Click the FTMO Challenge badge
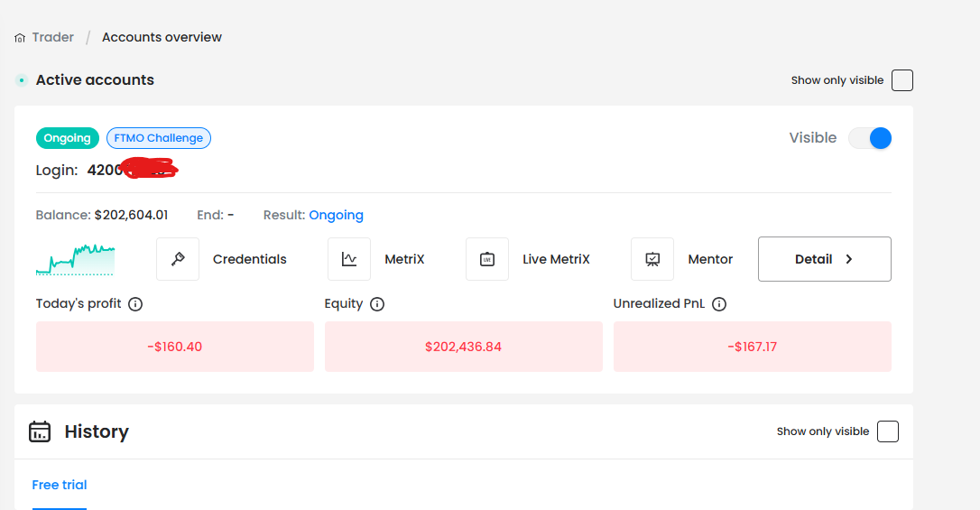The image size is (980, 510). point(159,138)
